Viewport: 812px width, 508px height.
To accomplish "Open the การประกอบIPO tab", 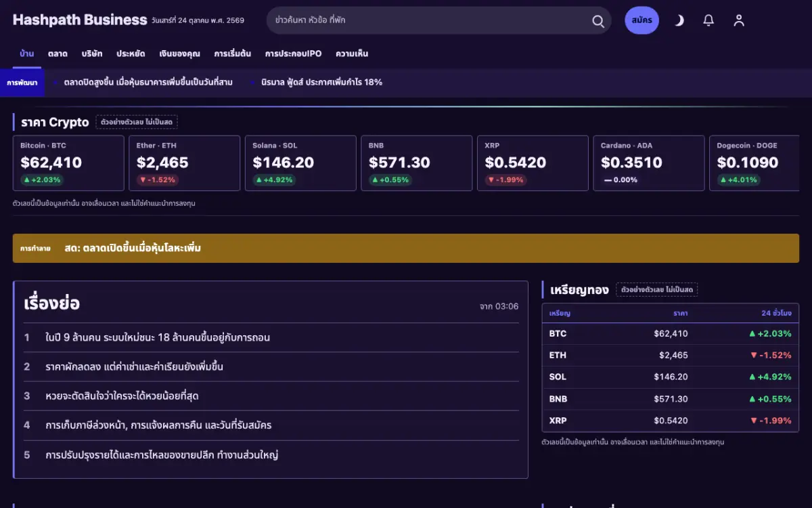I will tap(293, 54).
